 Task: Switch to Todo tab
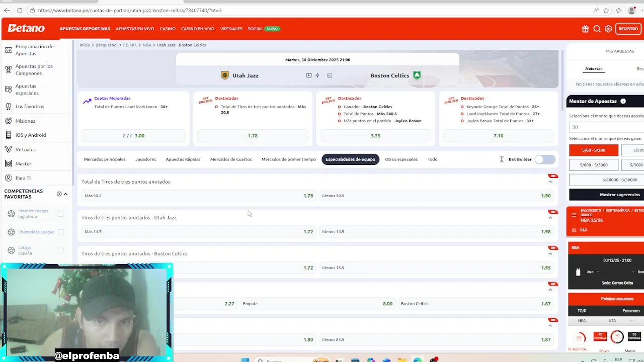(432, 159)
